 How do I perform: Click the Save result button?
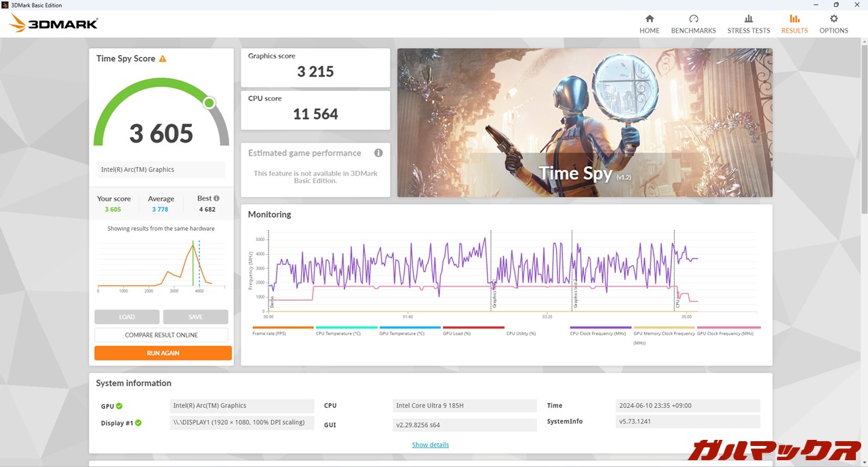point(195,317)
